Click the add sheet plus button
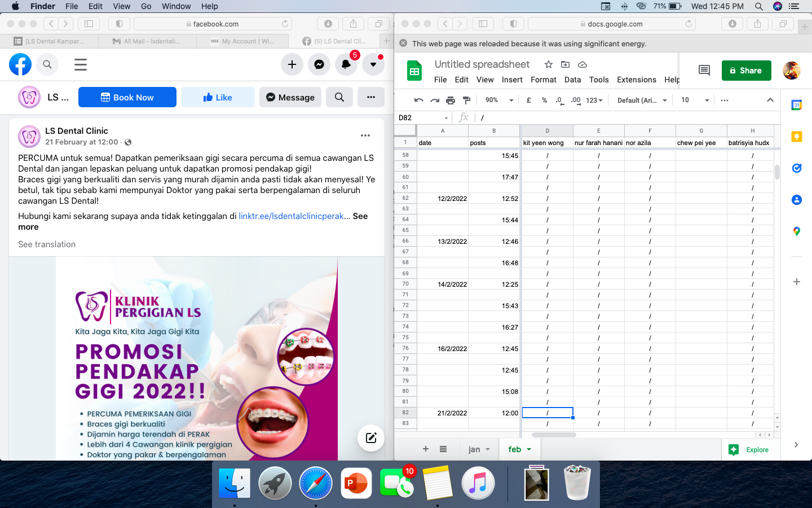 [426, 449]
